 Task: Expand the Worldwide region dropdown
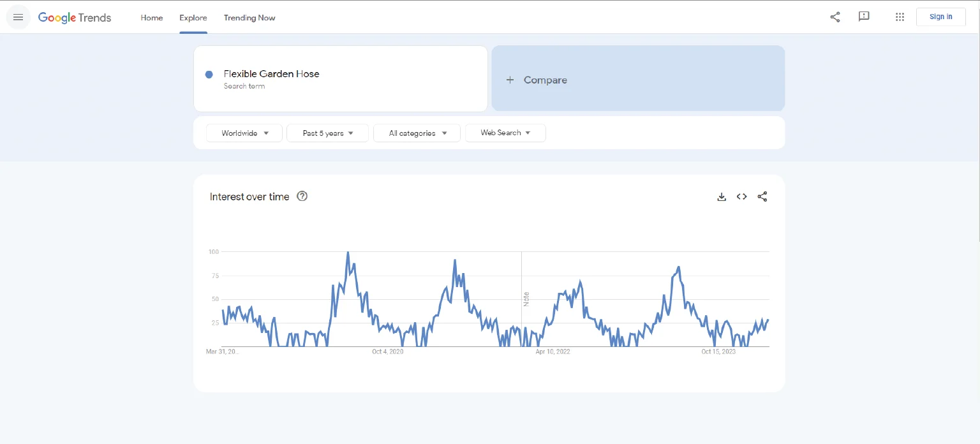click(x=244, y=133)
